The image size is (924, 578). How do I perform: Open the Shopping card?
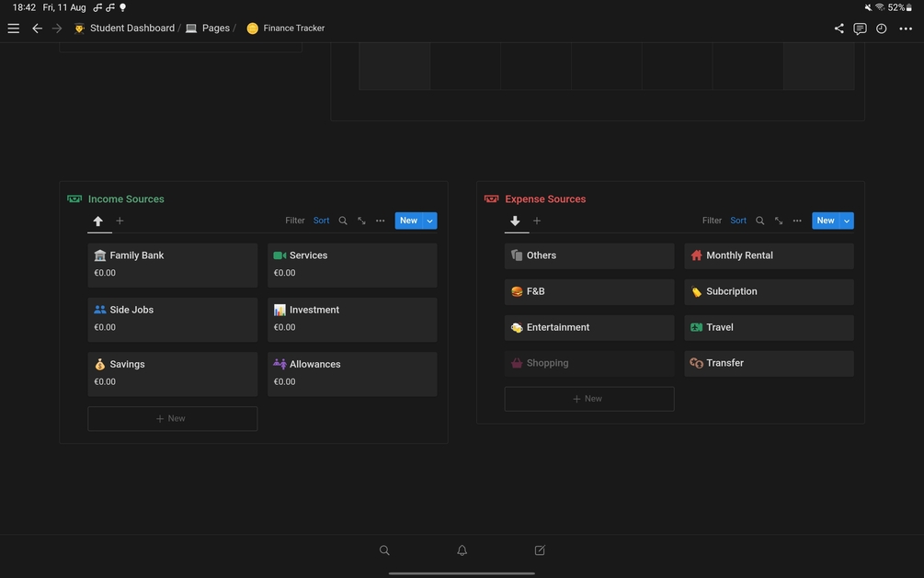tap(589, 364)
